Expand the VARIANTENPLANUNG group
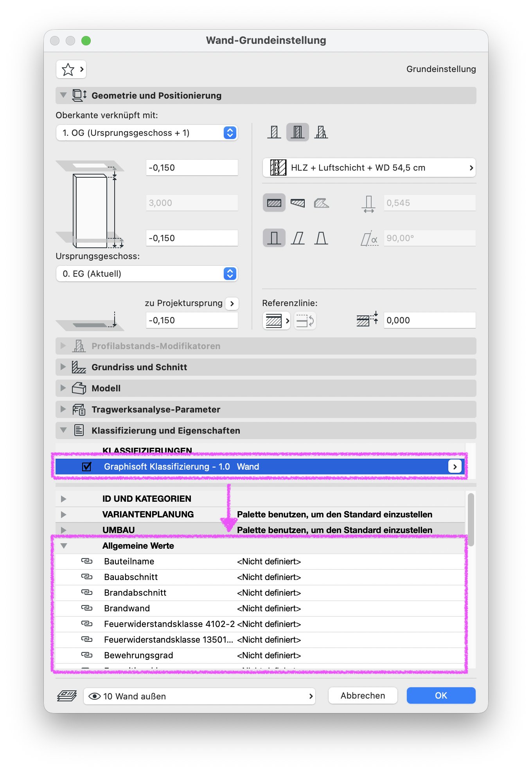Viewport: 532px width, 771px height. tap(64, 514)
